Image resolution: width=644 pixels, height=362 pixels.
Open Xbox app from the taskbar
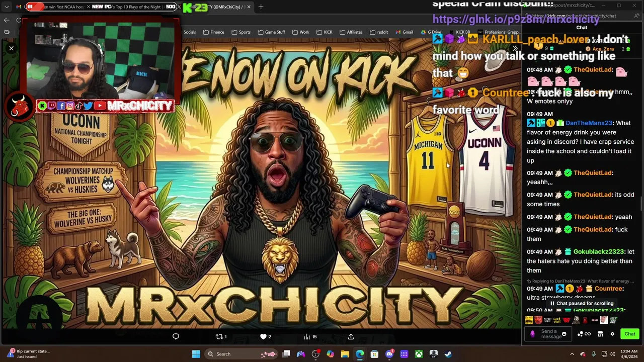pos(419,354)
